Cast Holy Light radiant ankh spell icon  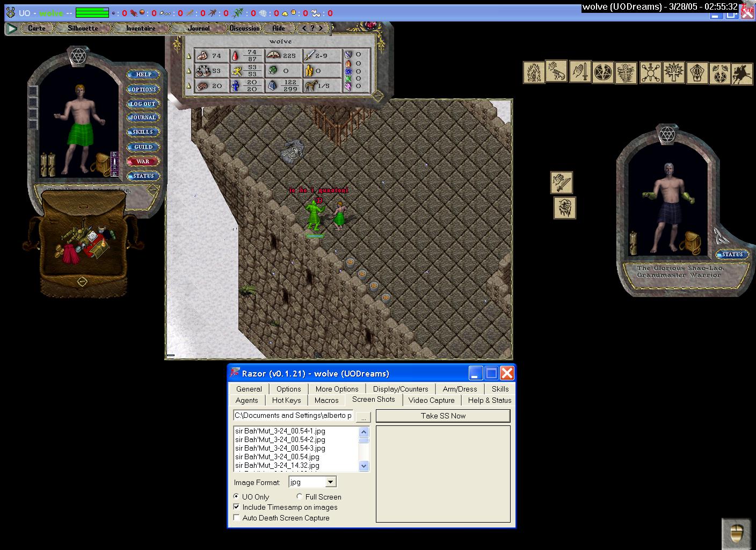(x=673, y=72)
